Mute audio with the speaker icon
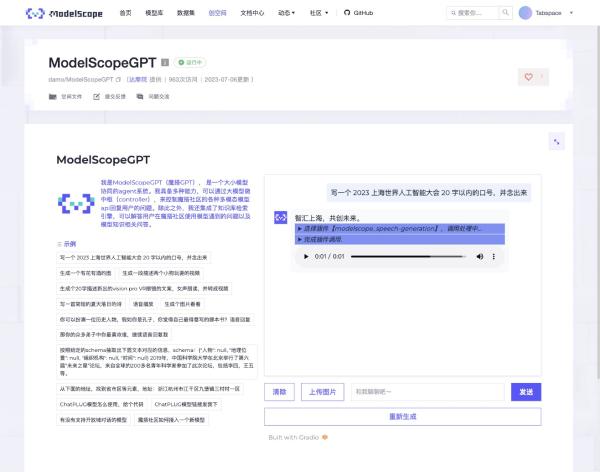 click(x=479, y=256)
